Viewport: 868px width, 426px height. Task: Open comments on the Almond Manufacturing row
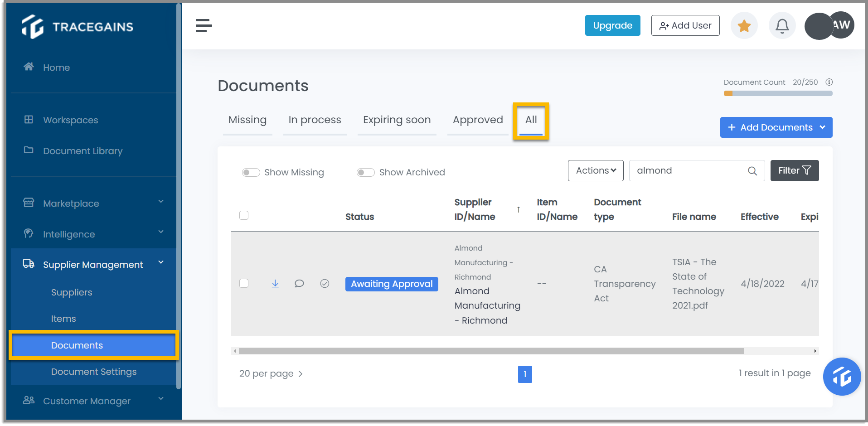pyautogui.click(x=300, y=283)
